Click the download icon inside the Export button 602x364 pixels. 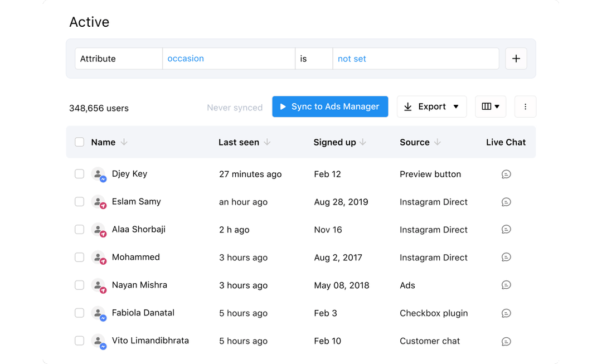coord(407,106)
